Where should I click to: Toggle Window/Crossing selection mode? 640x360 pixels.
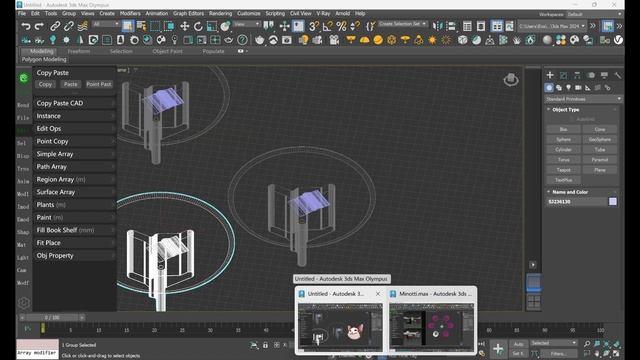pos(169,26)
